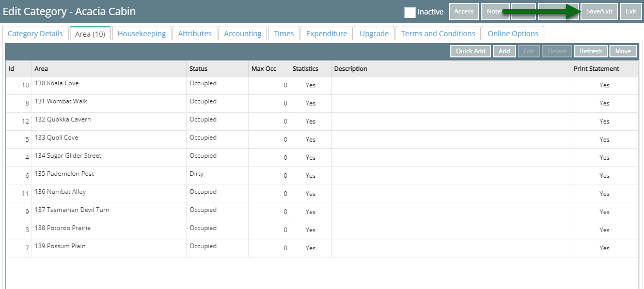Screen dimensions: 644x289
Task: Select the Area (10) tab
Action: 90,34
